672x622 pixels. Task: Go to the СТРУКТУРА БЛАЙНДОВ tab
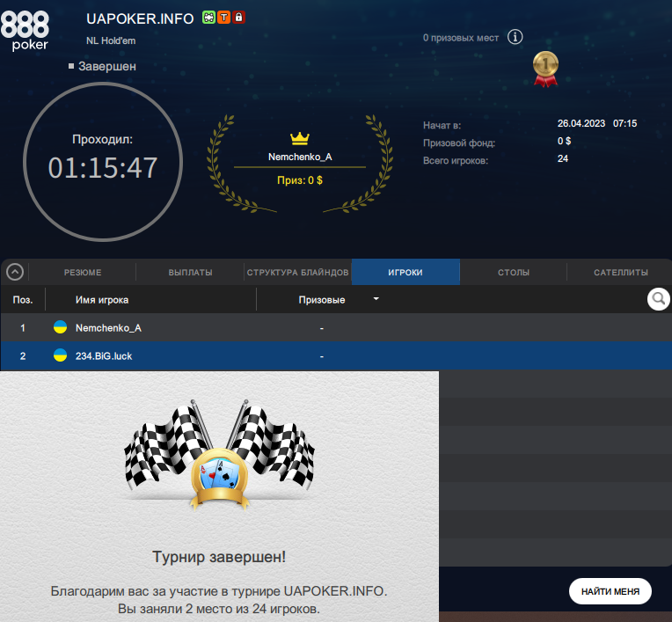tap(298, 272)
